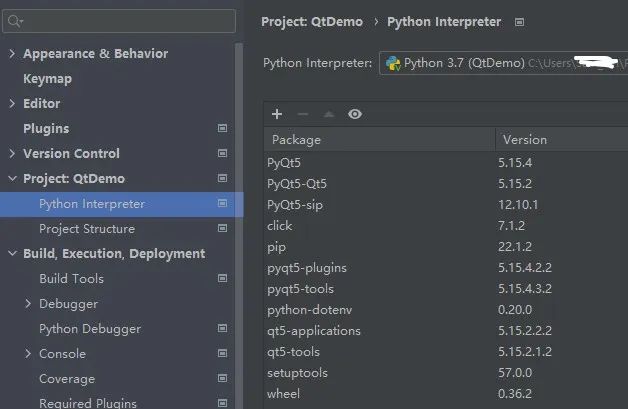Click project-level icon beside Version Control
Viewport: 628px width, 409px height.
[x=222, y=154]
